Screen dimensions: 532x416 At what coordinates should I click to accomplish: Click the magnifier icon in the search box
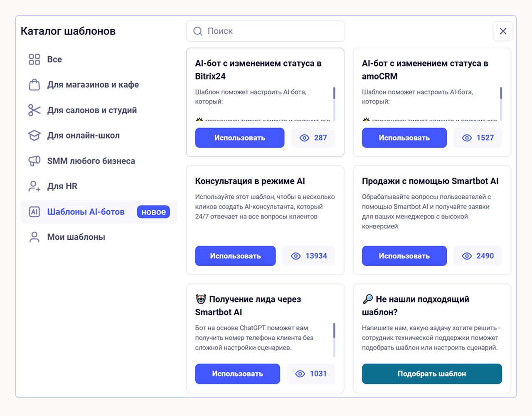[198, 31]
